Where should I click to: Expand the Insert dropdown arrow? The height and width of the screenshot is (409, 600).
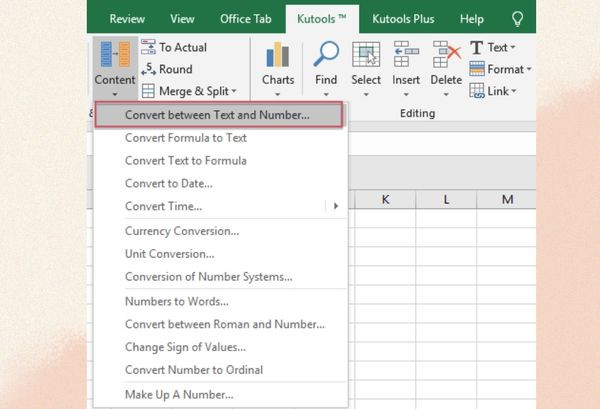(406, 94)
